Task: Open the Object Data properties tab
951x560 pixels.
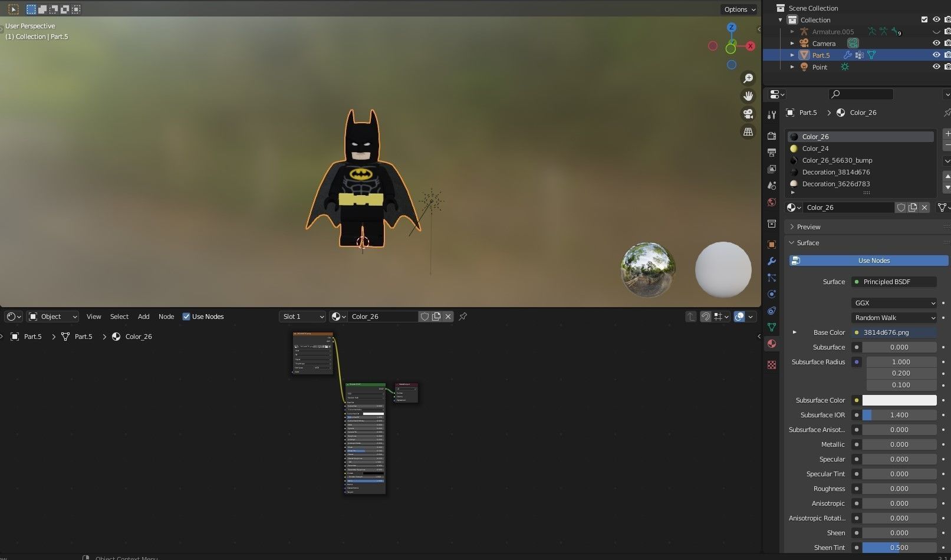Action: [x=772, y=327]
